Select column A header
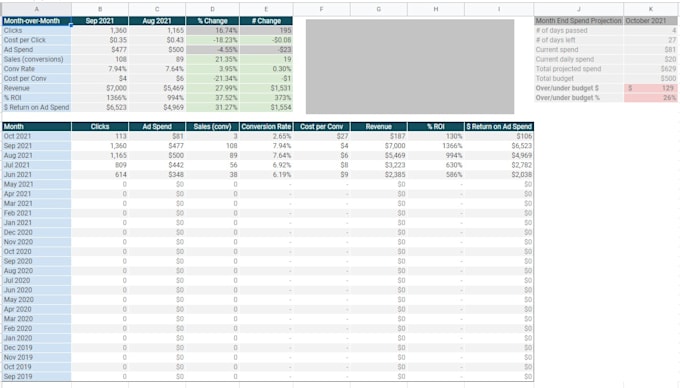Image resolution: width=680 pixels, height=388 pixels. pos(36,9)
